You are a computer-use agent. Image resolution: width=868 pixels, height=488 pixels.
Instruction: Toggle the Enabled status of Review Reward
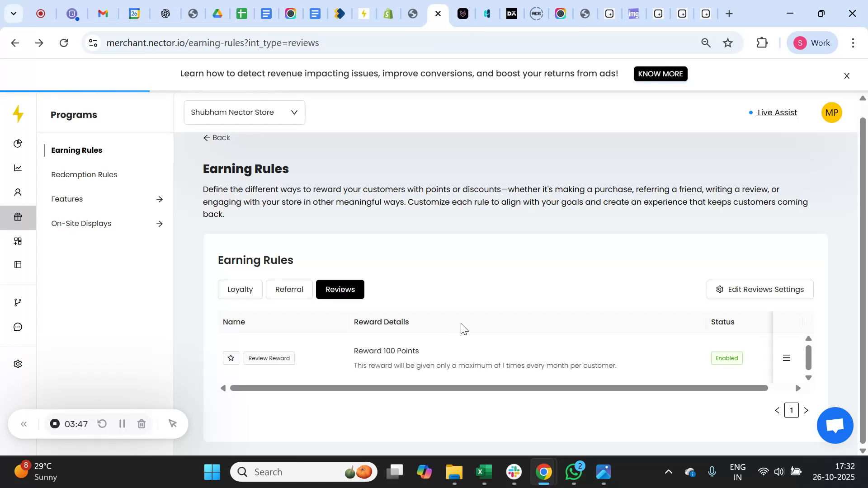726,358
